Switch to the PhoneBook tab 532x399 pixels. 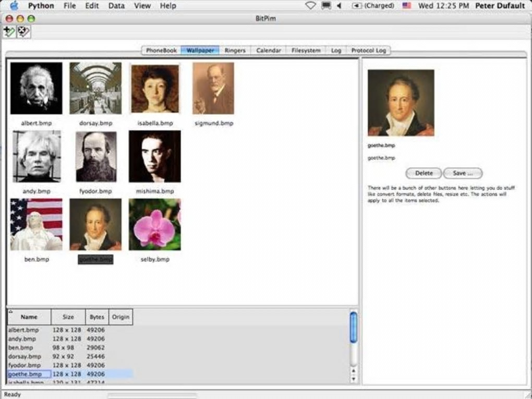click(161, 50)
